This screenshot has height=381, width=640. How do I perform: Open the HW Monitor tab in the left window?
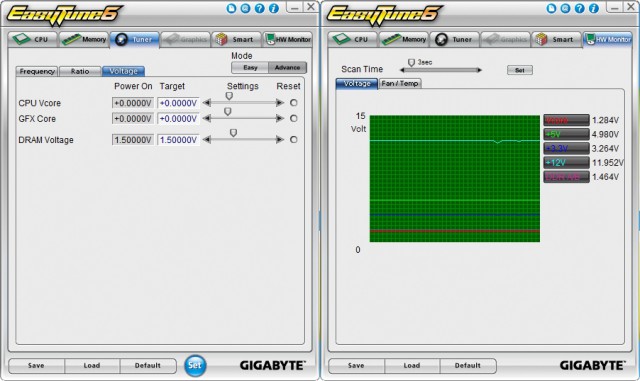[288, 40]
